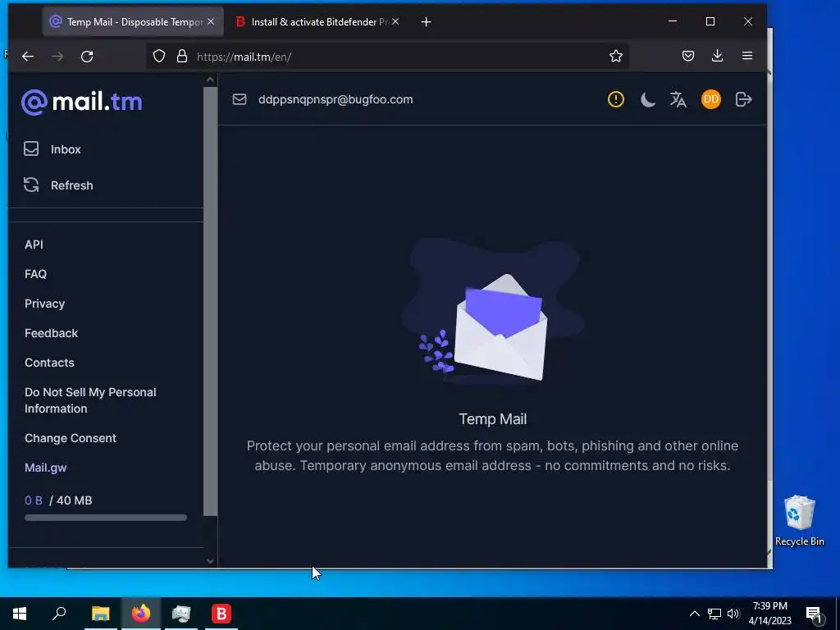This screenshot has height=630, width=840.
Task: Switch to the Install & activate Bitdefender tab
Action: [x=319, y=21]
